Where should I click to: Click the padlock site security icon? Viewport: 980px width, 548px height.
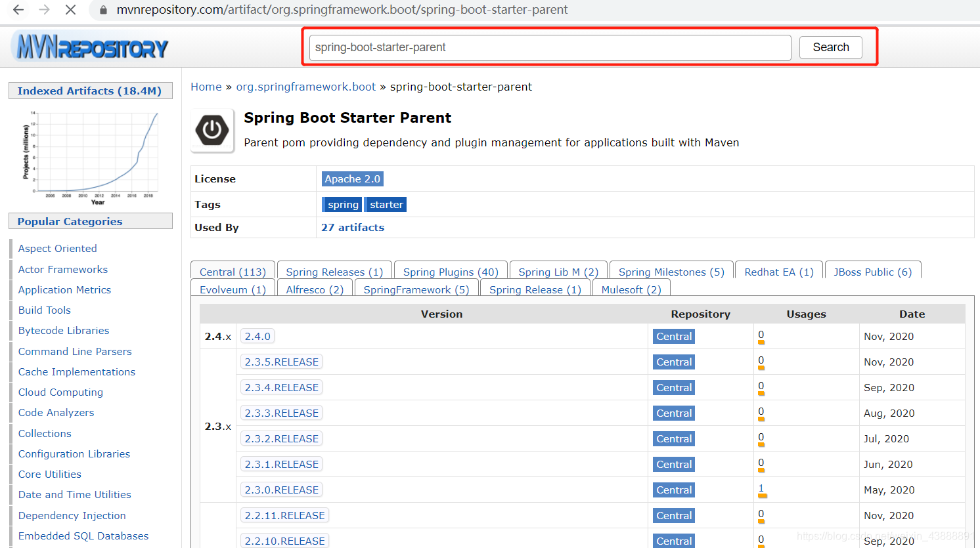coord(103,11)
